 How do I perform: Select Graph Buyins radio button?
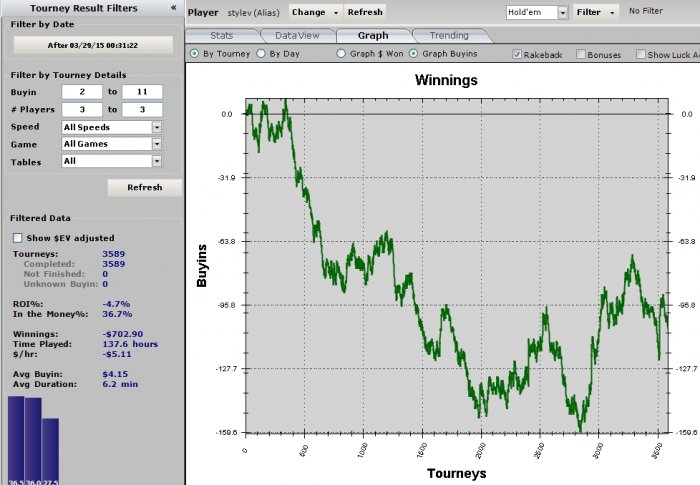pos(413,54)
